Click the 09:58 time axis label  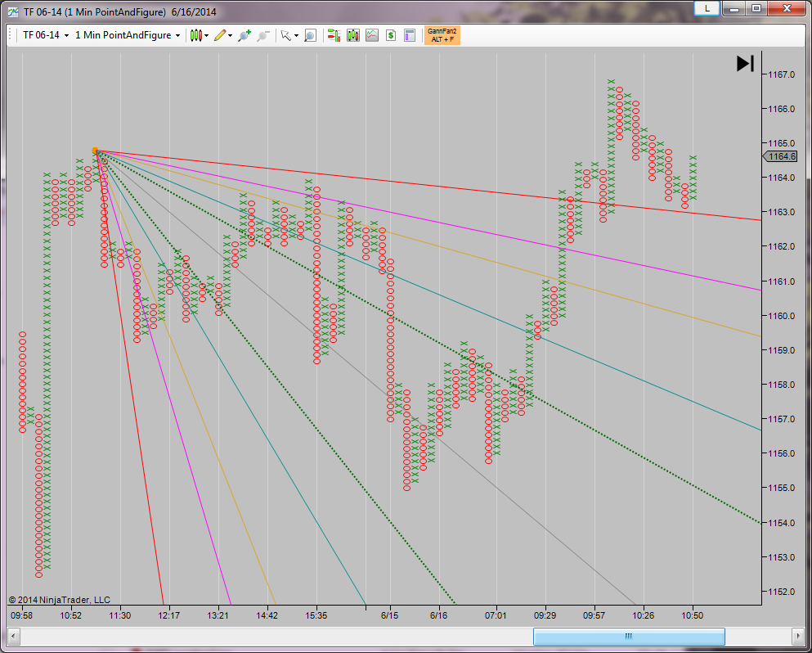[x=22, y=615]
